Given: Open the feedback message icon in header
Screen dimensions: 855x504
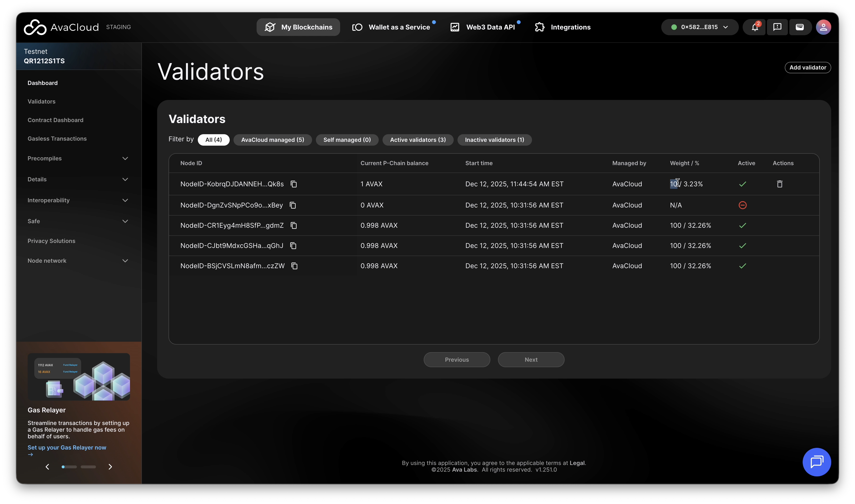Looking at the screenshot, I should [x=777, y=27].
